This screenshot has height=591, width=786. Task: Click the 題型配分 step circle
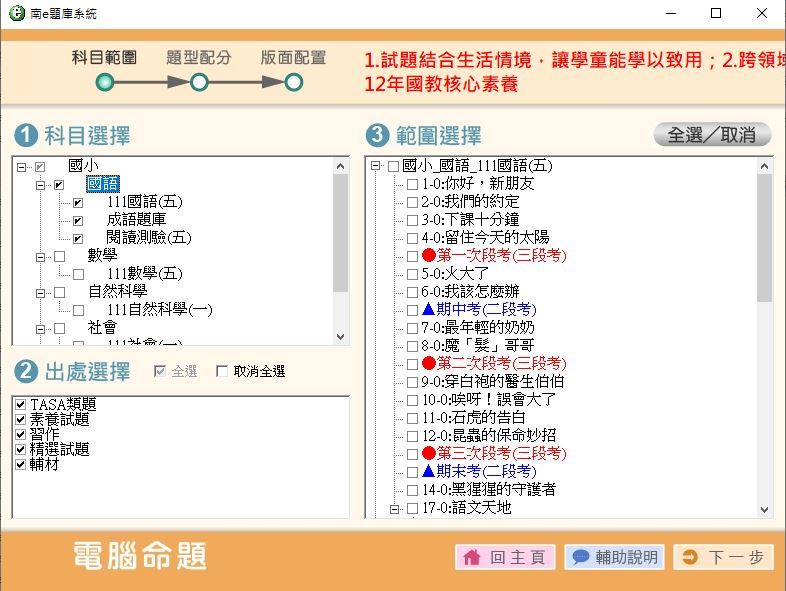198,82
